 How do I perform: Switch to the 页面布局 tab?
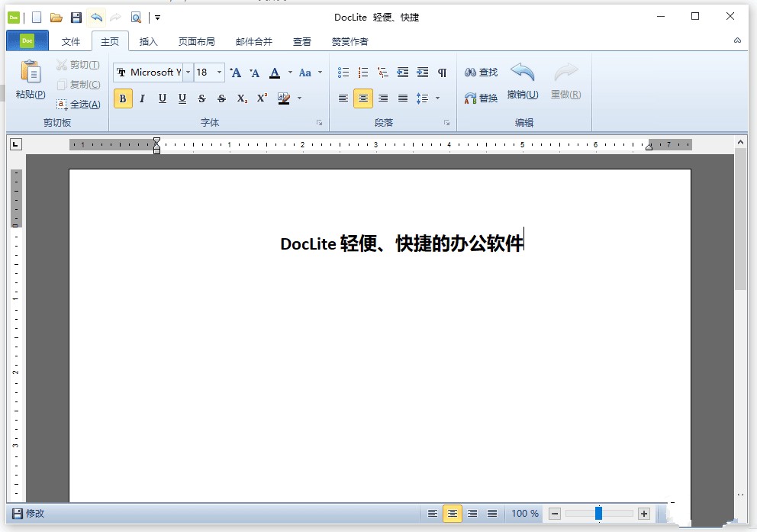(x=196, y=41)
